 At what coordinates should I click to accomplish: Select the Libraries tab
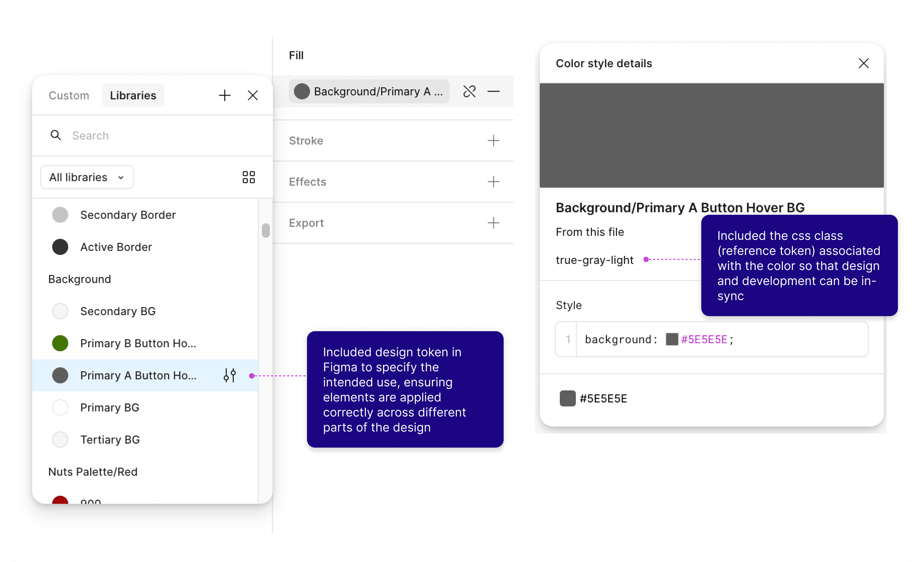[133, 95]
